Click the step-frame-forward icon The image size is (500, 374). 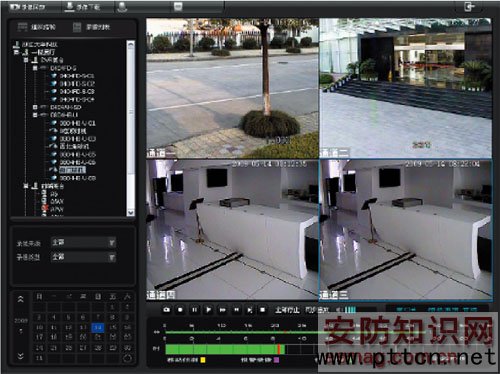coord(249,310)
